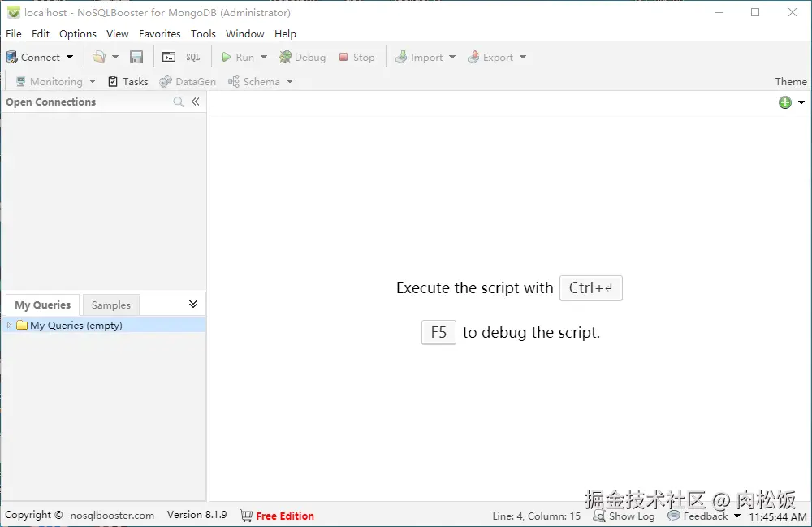Click the Line: 4, Column: 15 status
This screenshot has height=527, width=812.
[537, 516]
